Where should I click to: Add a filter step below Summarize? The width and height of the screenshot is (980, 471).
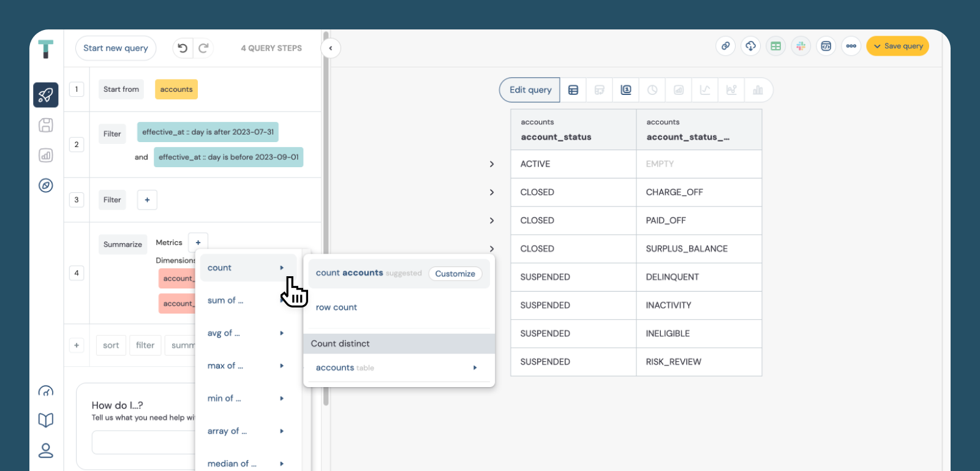coord(145,345)
